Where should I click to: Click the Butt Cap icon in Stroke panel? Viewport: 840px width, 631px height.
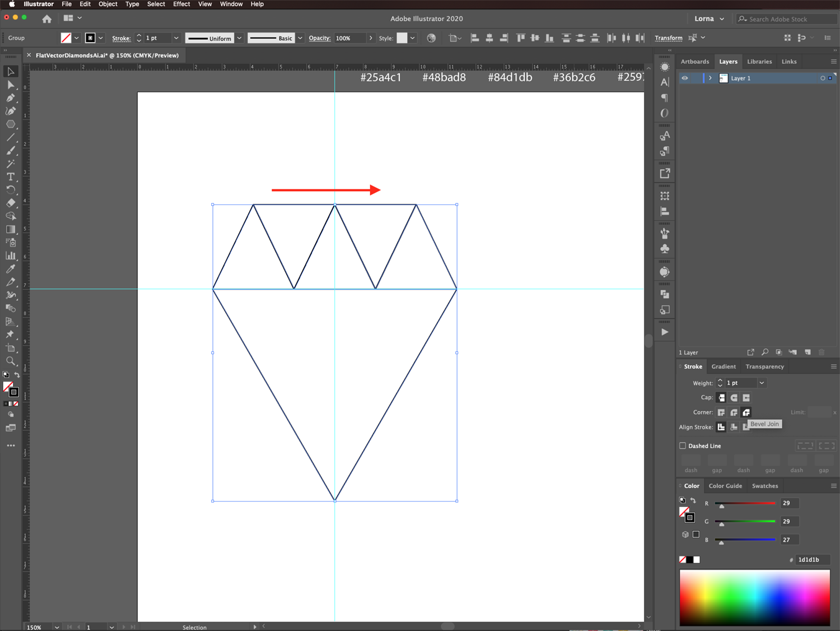721,398
